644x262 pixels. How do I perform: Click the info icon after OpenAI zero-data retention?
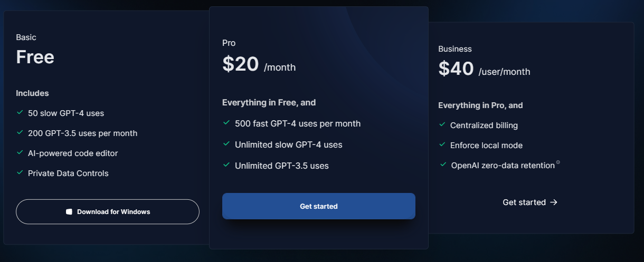point(558,163)
